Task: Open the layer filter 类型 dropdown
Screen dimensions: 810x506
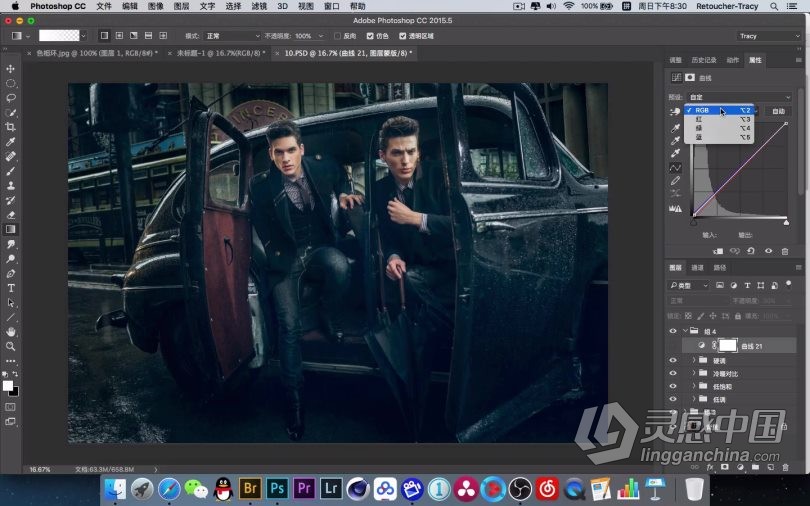Action: point(689,285)
